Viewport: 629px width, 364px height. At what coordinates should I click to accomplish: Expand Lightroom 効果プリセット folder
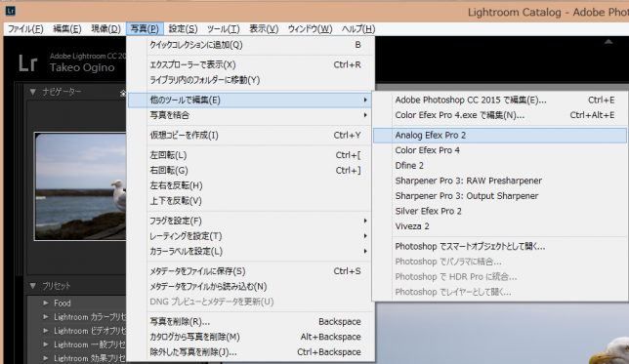(x=46, y=358)
